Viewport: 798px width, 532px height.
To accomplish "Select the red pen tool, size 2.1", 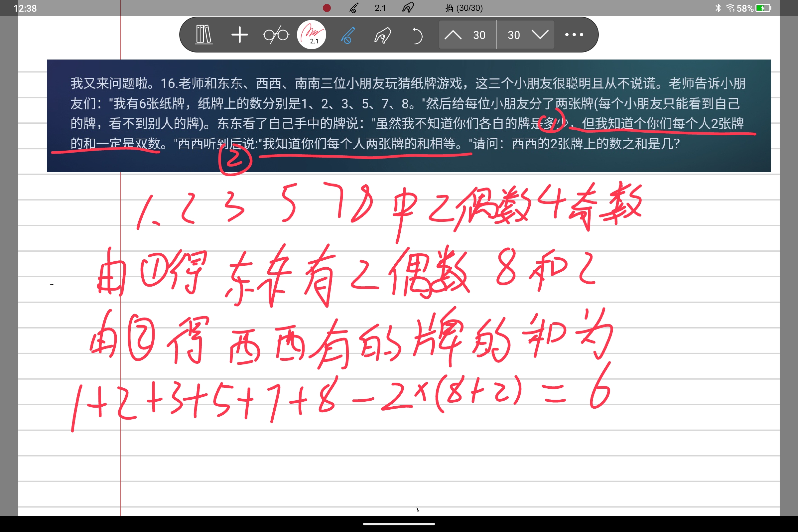I will (x=311, y=35).
